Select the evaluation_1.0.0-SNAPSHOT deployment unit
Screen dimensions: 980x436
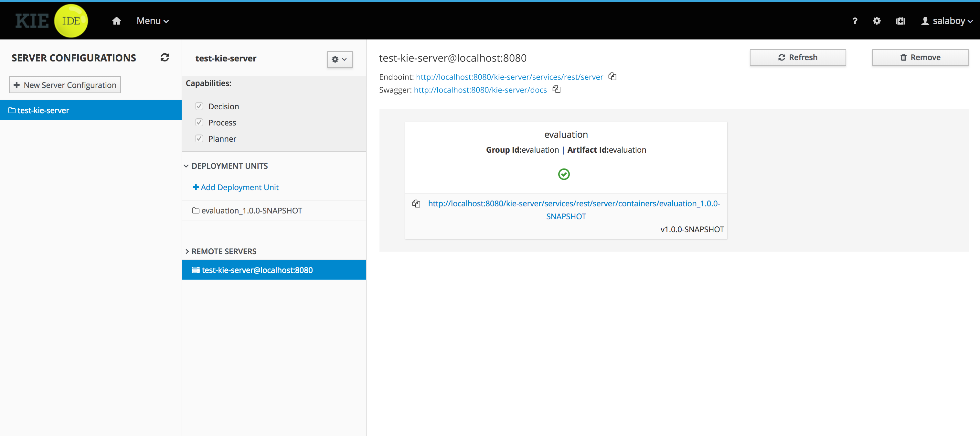click(251, 211)
